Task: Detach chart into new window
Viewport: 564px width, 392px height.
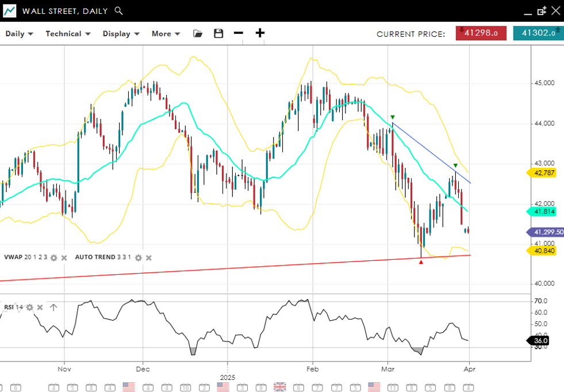Action: pos(542,11)
